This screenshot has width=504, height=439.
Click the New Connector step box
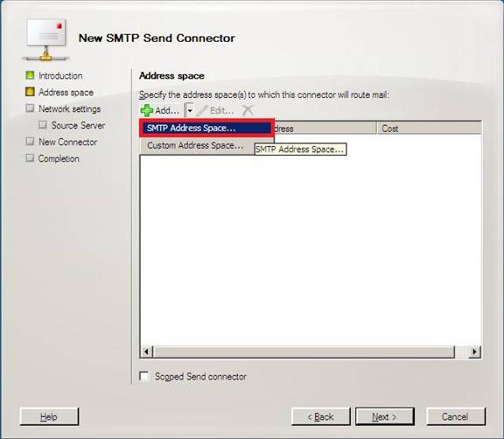30,142
